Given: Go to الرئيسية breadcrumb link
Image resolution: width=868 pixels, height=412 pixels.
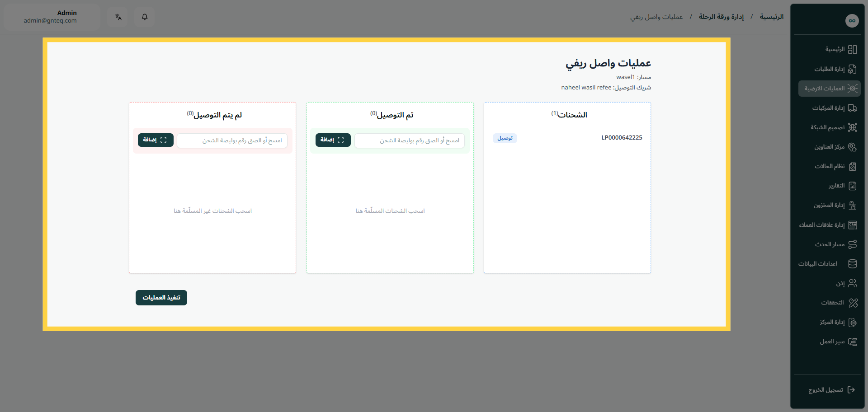Looking at the screenshot, I should tap(771, 17).
